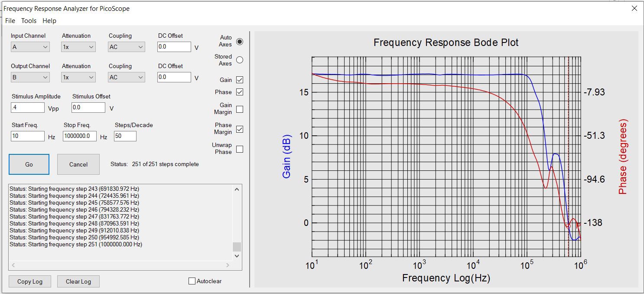The width and height of the screenshot is (644, 294).
Task: Click the log vertical scrollbar down arrow
Action: tap(237, 256)
